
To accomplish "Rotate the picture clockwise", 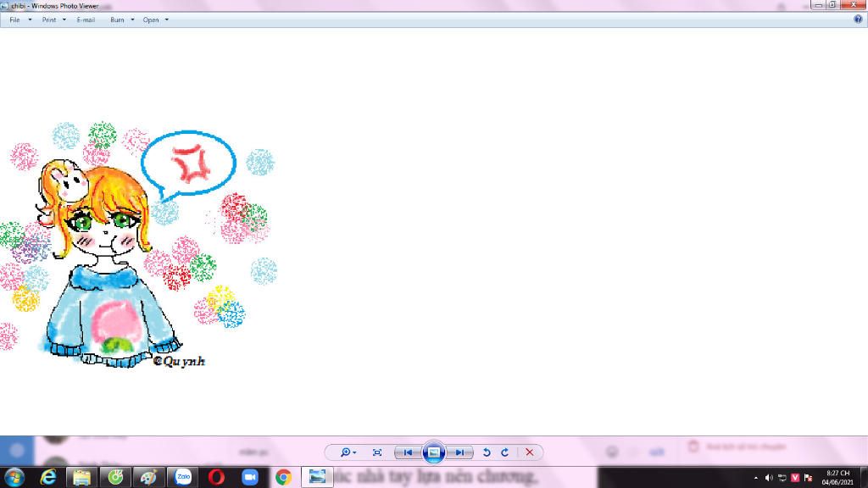I will click(x=505, y=452).
